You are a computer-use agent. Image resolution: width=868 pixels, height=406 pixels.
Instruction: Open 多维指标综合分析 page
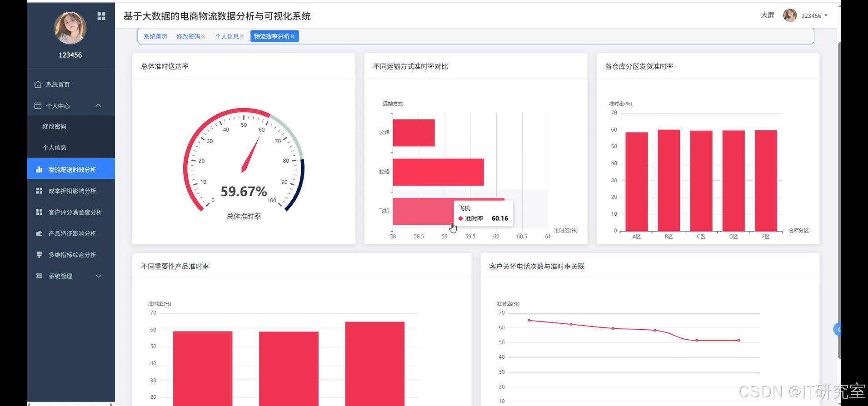70,255
